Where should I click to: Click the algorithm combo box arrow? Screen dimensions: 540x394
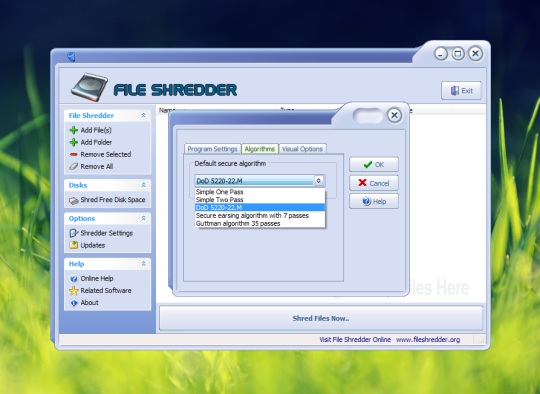tap(319, 180)
